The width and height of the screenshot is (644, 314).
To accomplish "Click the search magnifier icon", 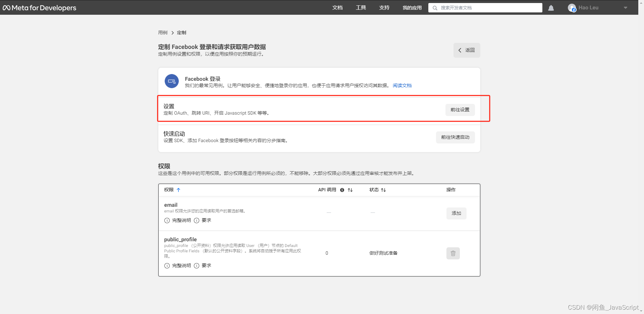I will coord(435,8).
